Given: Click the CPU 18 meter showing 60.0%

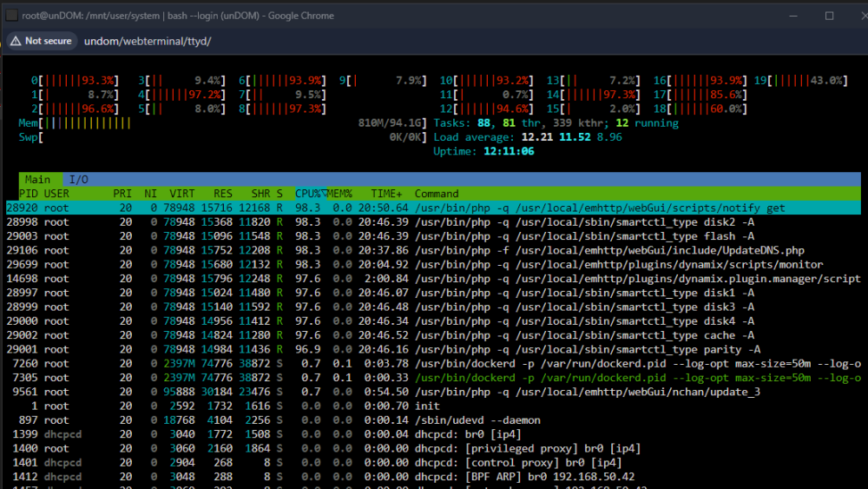Looking at the screenshot, I should [x=700, y=109].
